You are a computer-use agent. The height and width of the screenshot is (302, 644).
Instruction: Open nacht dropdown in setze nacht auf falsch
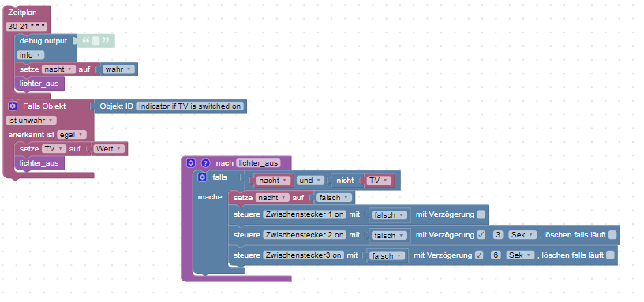(x=272, y=198)
